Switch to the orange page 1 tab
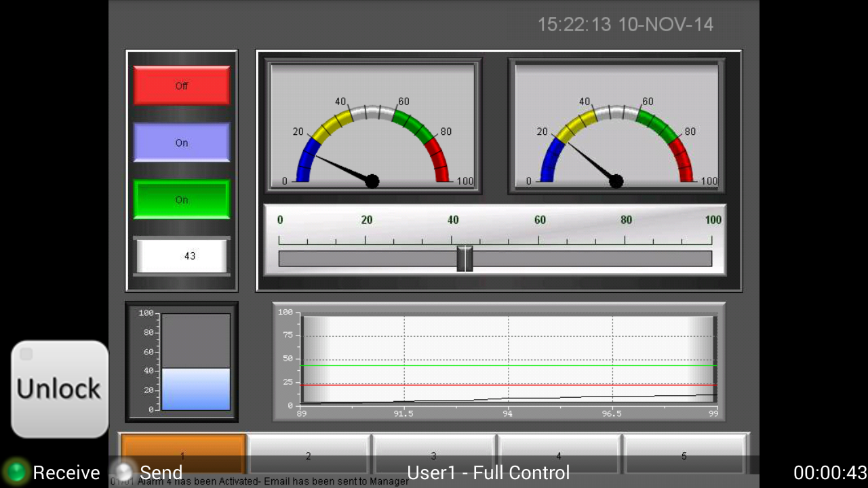Screen dimensions: 868x488 click(183, 454)
